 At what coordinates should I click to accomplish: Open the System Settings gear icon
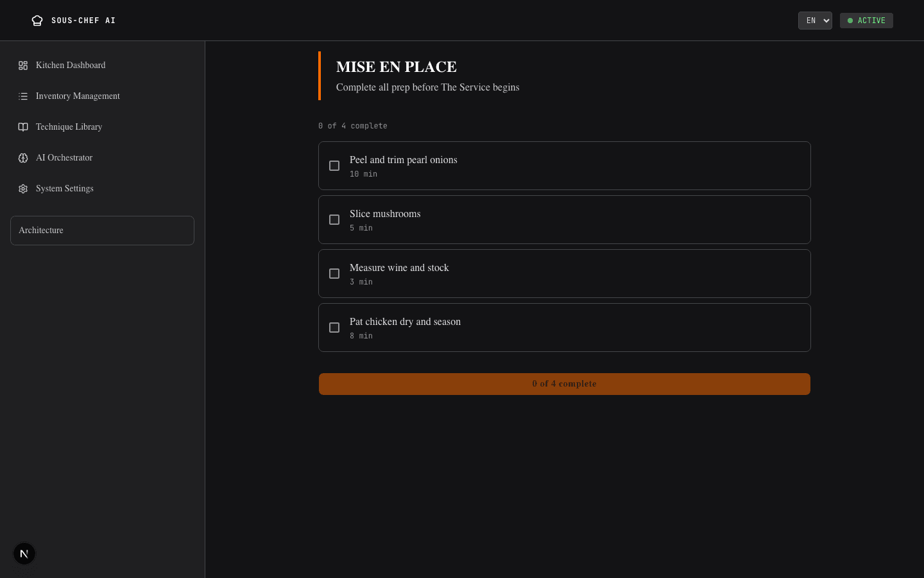tap(23, 189)
